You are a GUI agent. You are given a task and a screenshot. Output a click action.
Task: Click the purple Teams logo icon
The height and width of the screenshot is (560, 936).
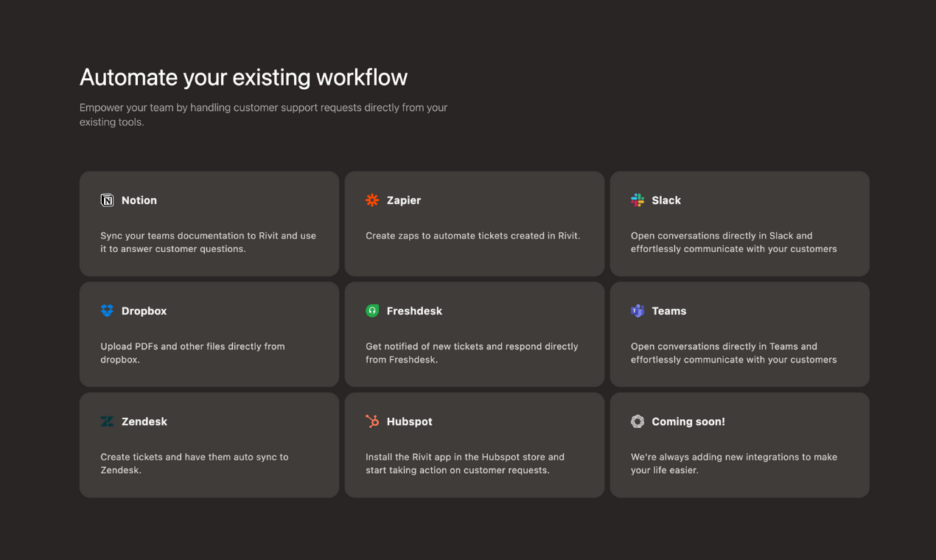tap(638, 311)
